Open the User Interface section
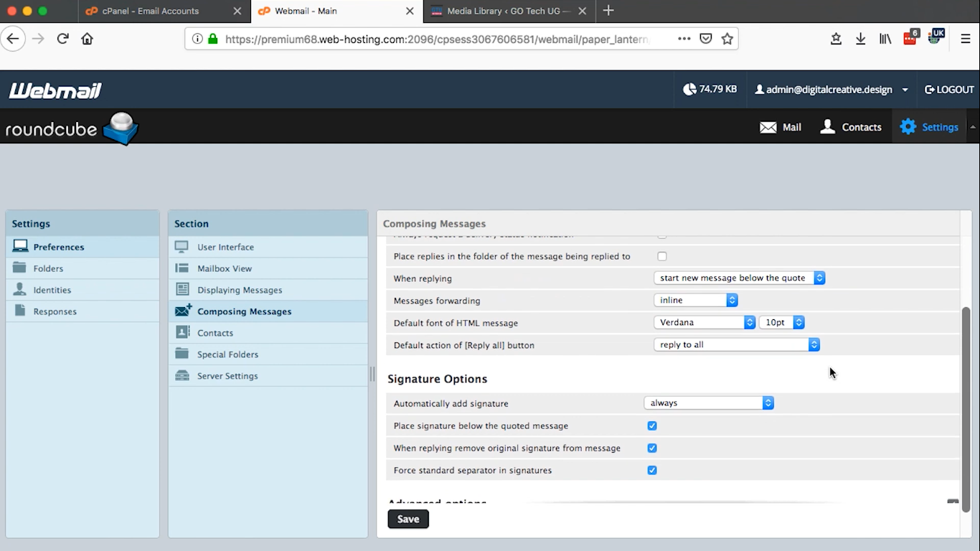This screenshot has height=551, width=980. (x=268, y=247)
